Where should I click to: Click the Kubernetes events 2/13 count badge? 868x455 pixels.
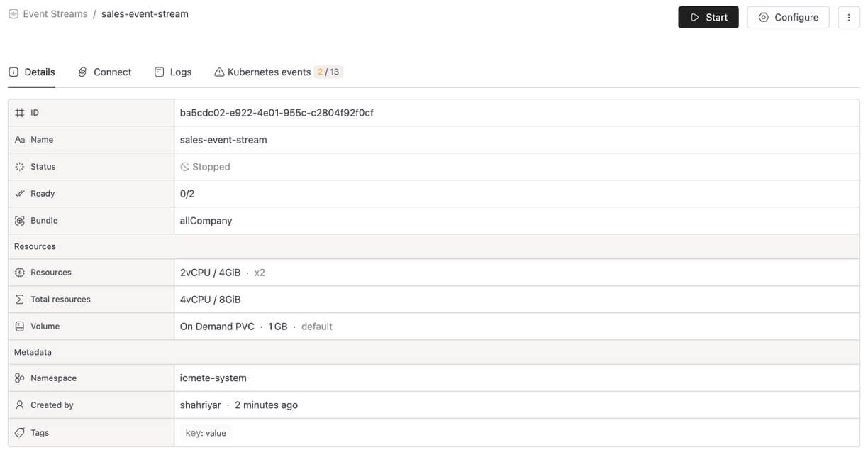coord(328,72)
